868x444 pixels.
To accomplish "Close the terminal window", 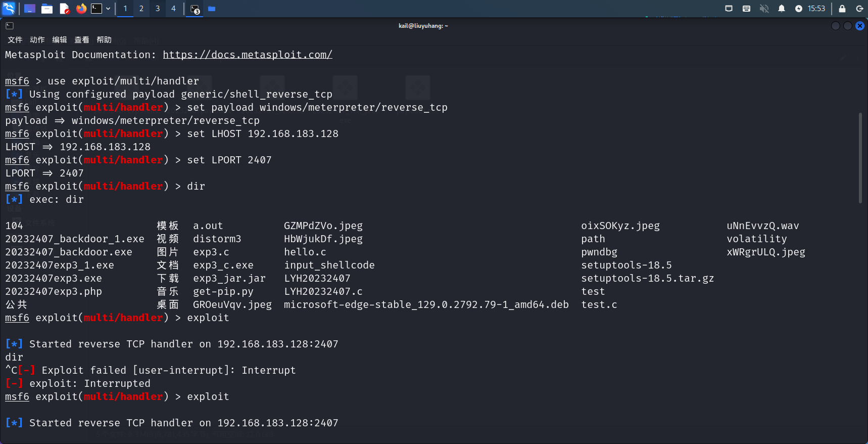I will [x=860, y=26].
